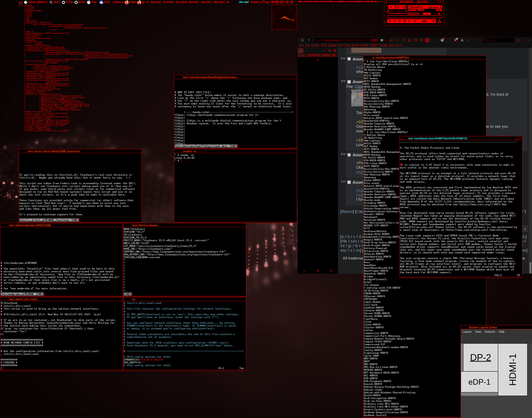Click the Open layout icon
The image size is (532, 418).
[x=488, y=339]
